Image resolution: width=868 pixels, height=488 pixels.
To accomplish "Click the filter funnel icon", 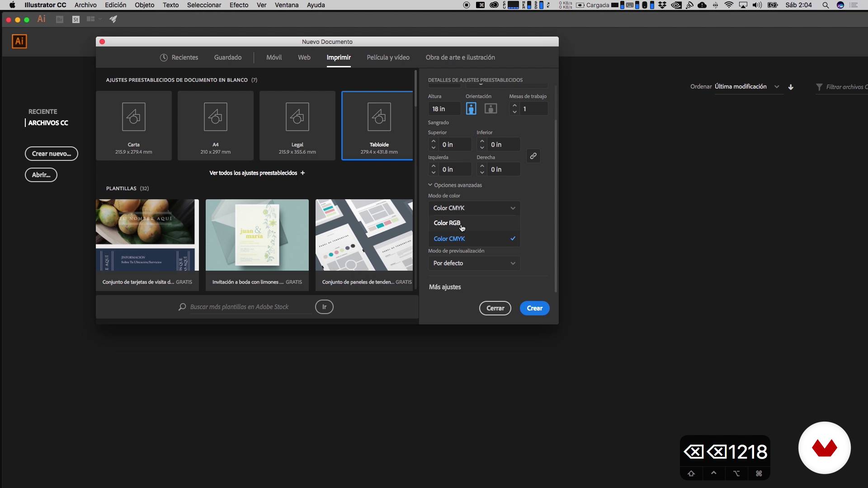I will click(x=819, y=87).
